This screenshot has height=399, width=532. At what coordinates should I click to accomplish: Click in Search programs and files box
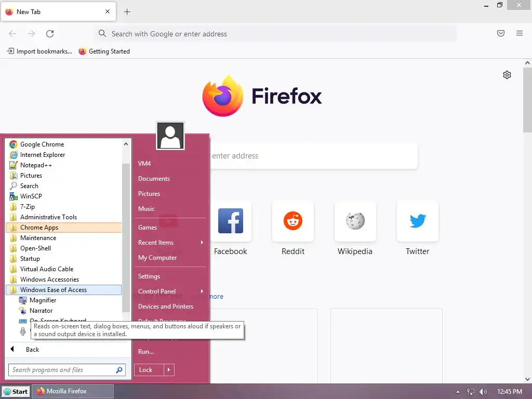click(x=63, y=370)
